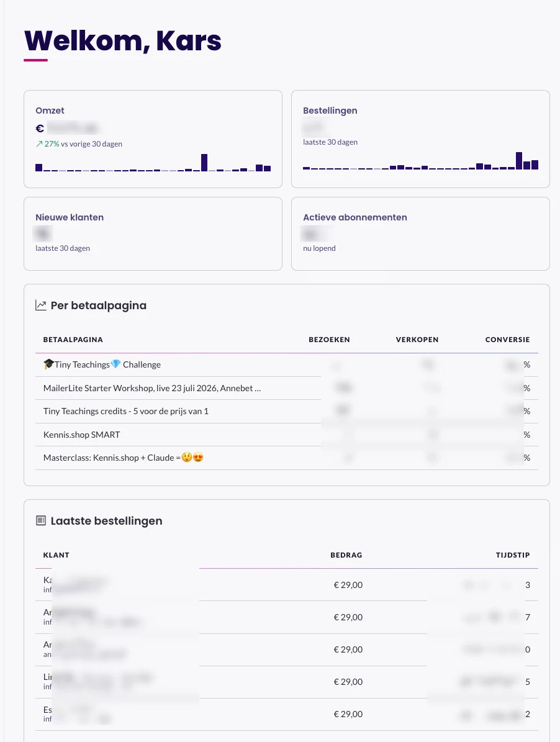Viewport: 560px width, 742px height.
Task: Click the Bestellingen card title
Action: (x=330, y=111)
